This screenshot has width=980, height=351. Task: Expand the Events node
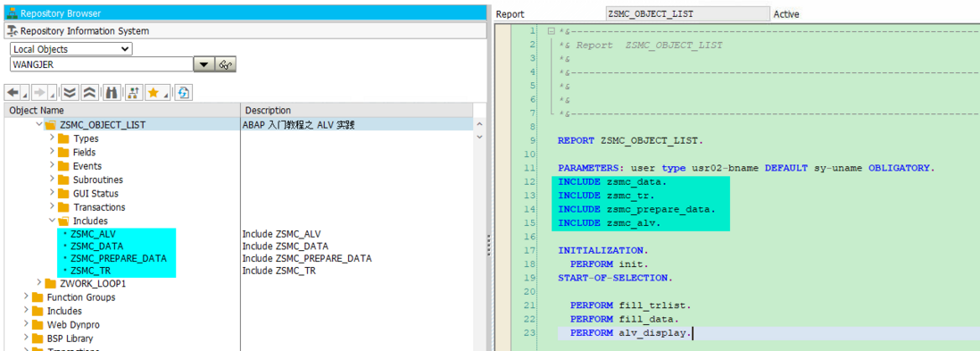click(53, 166)
